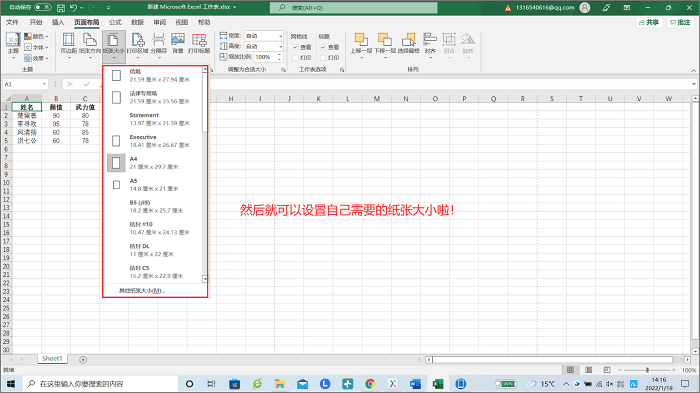Image resolution: width=700 pixels, height=393 pixels.
Task: Switch to the Formulas (公式) tab
Action: [x=115, y=22]
